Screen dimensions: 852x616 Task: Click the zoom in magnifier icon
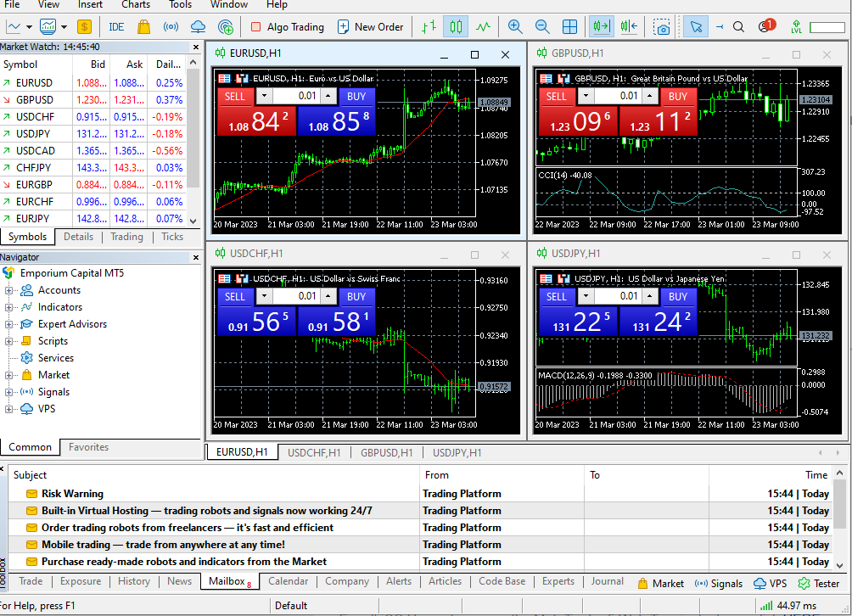[x=515, y=27]
